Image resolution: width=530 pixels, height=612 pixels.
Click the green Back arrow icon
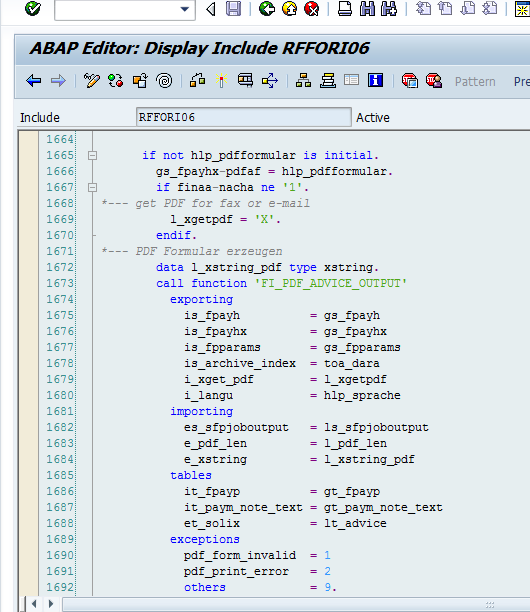[x=267, y=9]
